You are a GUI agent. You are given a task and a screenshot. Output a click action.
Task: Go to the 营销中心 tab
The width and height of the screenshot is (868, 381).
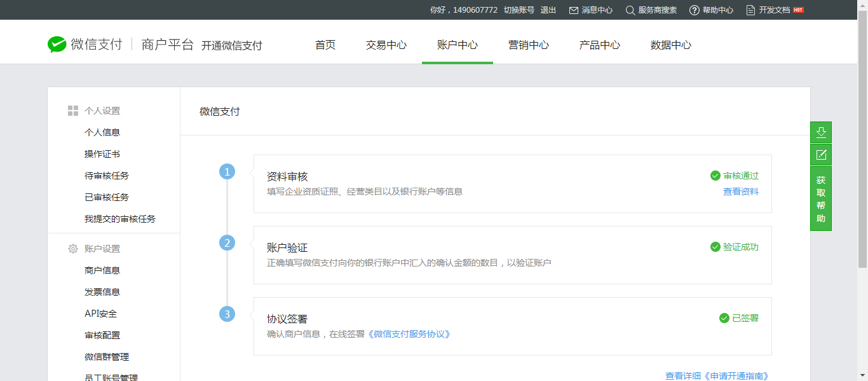(529, 45)
